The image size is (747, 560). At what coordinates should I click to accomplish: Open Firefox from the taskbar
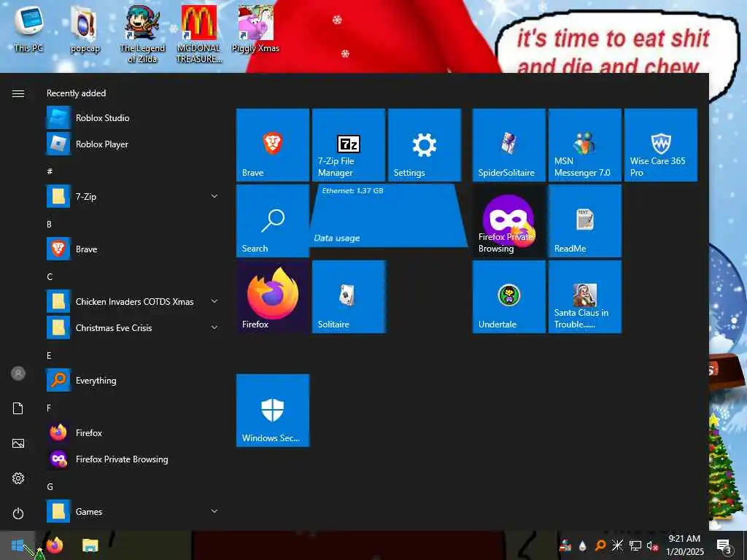tap(54, 545)
